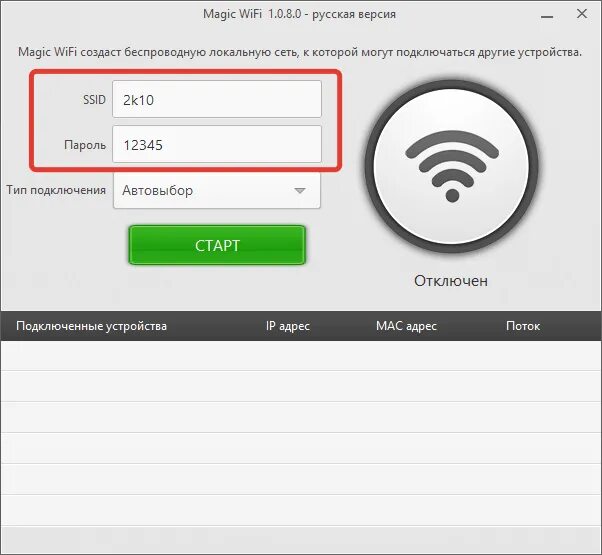
Task: Click the IP адрес column header
Action: click(288, 326)
